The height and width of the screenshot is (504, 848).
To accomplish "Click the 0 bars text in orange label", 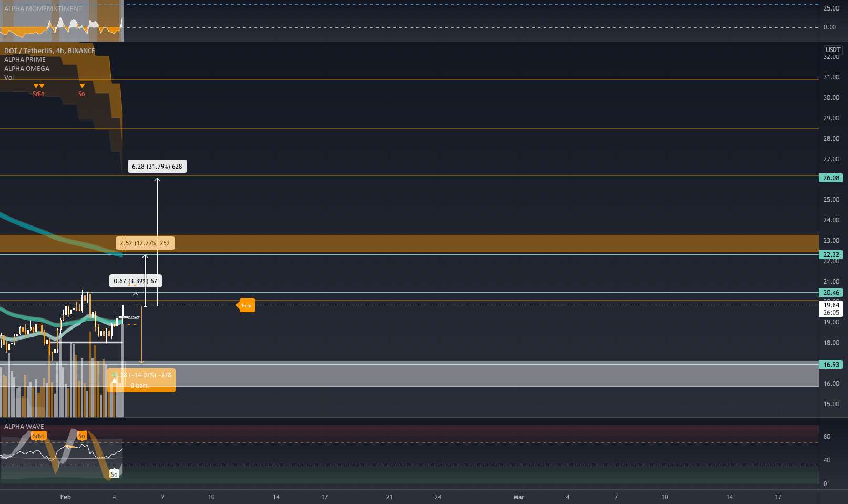I will [x=140, y=386].
